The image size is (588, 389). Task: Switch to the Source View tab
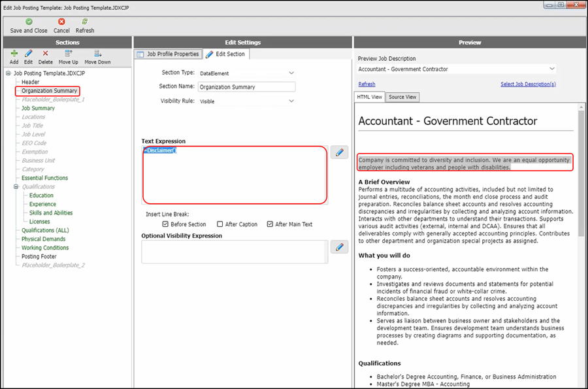tap(402, 97)
